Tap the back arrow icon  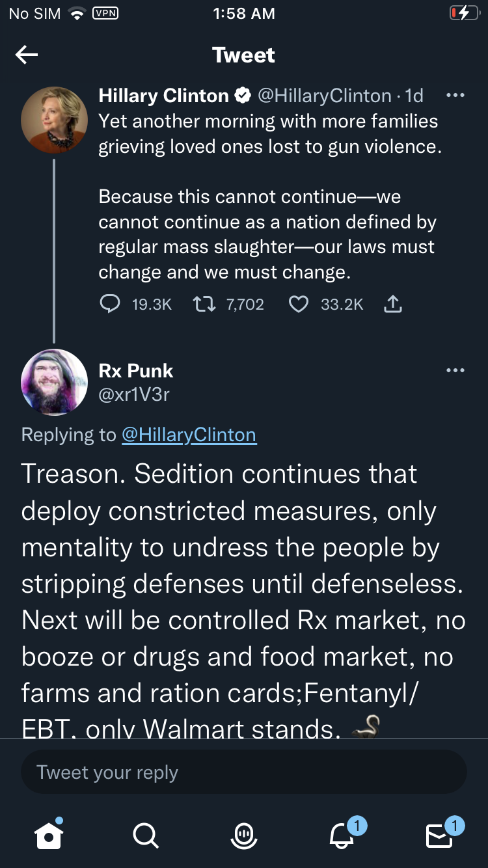coord(27,55)
